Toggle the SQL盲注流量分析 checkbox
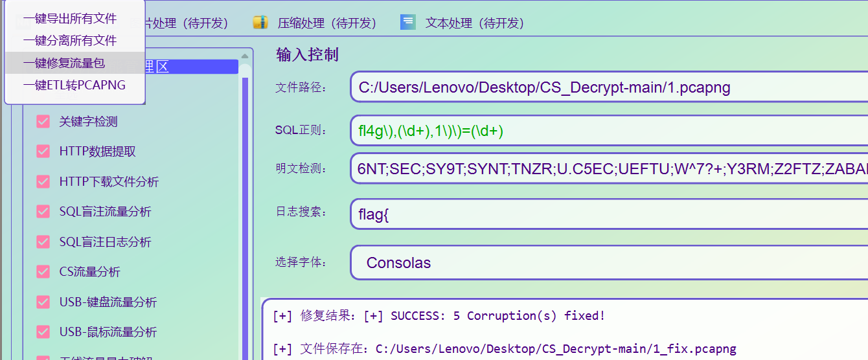The height and width of the screenshot is (360, 868). (x=43, y=211)
